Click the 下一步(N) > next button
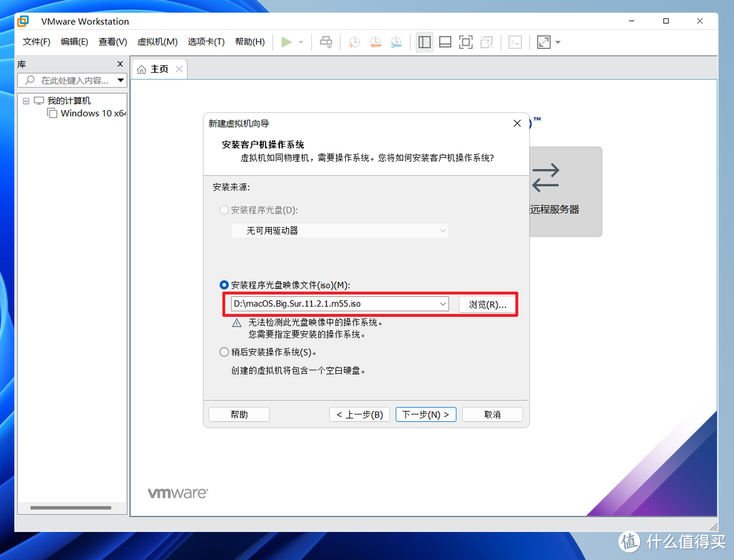Screen dimensions: 734x560 pyautogui.click(x=426, y=415)
